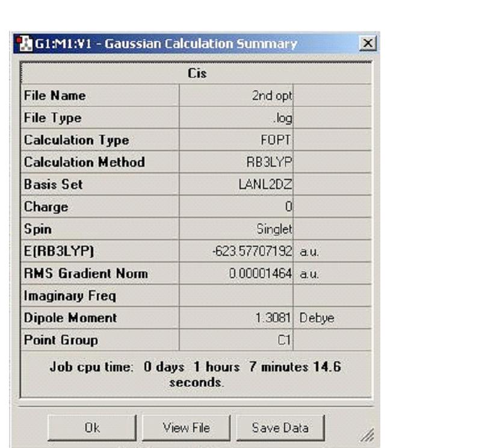Click the GaussView icon in the title bar
The height and width of the screenshot is (448, 479).
point(25,44)
